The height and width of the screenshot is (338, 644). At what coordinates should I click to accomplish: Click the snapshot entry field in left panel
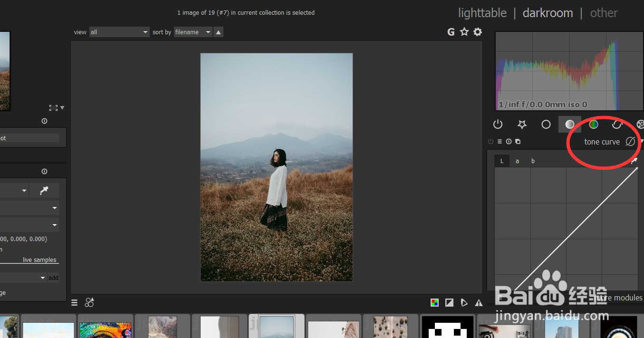(29, 138)
